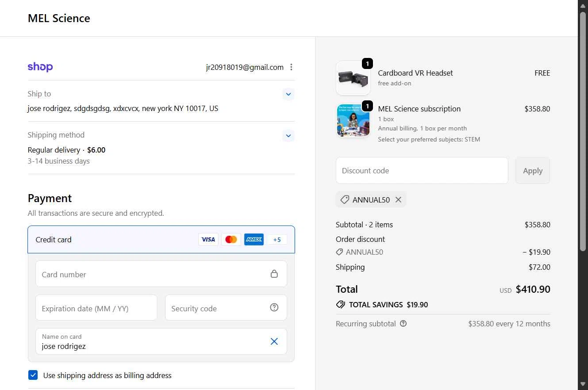Click the TOTAL SAVINGS tag icon
Image resolution: width=588 pixels, height=390 pixels.
341,305
